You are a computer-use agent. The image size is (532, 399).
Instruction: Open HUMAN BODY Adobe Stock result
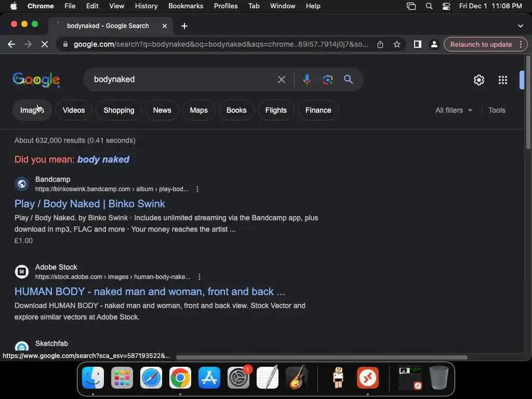tap(150, 292)
